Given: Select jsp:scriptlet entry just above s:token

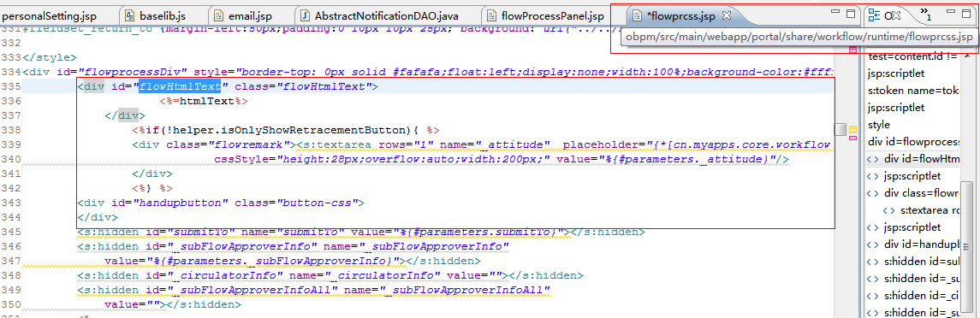Looking at the screenshot, I should click(x=896, y=74).
